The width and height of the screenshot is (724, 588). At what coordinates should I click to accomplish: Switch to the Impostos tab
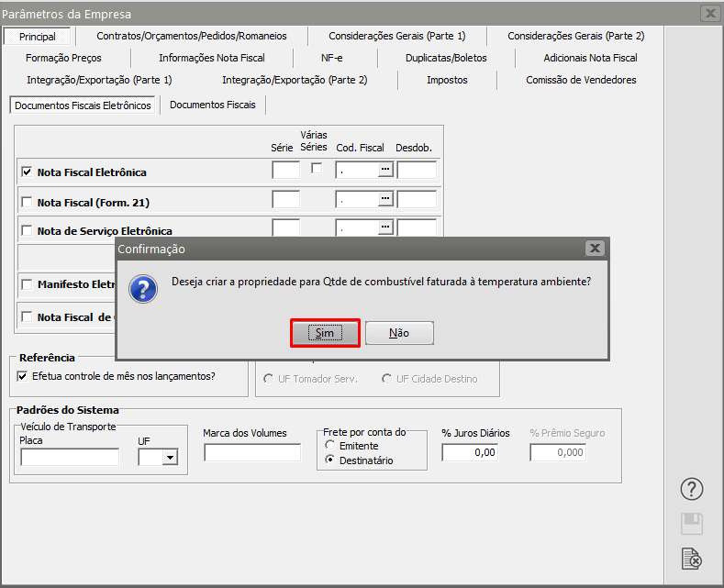(447, 80)
